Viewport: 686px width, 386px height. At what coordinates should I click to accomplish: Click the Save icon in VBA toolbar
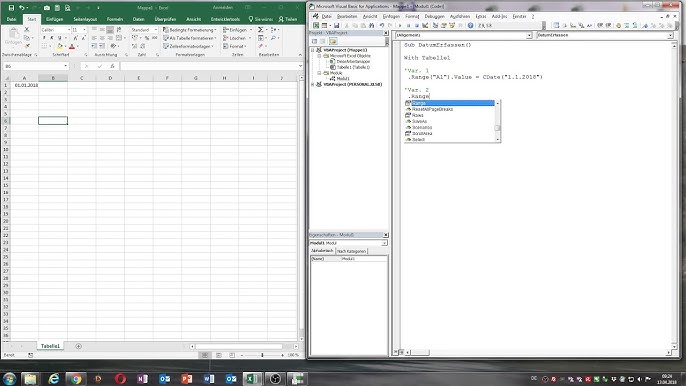click(336, 26)
